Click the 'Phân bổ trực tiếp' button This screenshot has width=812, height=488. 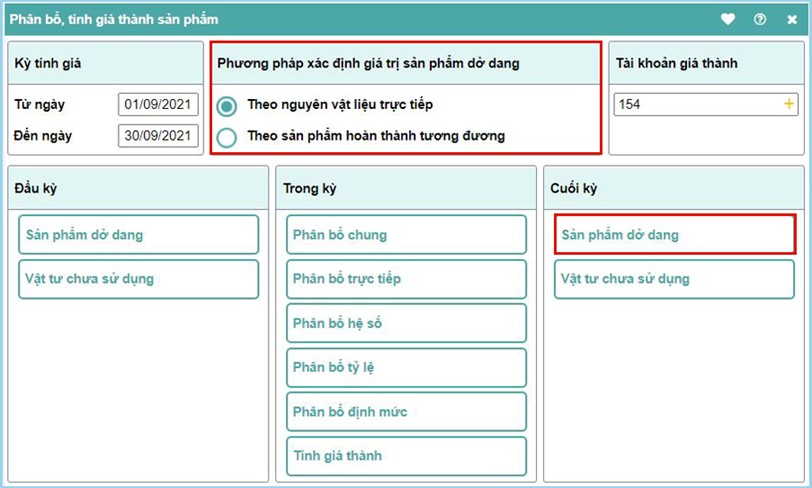click(x=406, y=279)
